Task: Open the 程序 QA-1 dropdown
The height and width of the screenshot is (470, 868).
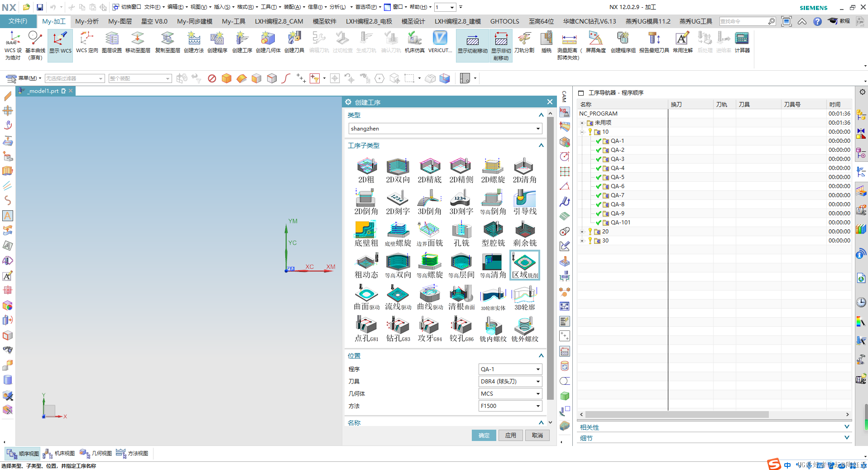Action: 510,369
